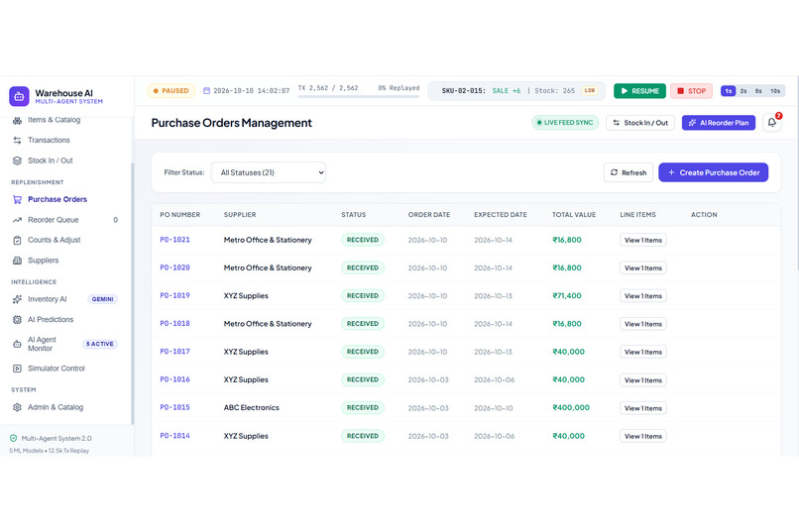Click the AI Reorder Plan button

point(719,123)
